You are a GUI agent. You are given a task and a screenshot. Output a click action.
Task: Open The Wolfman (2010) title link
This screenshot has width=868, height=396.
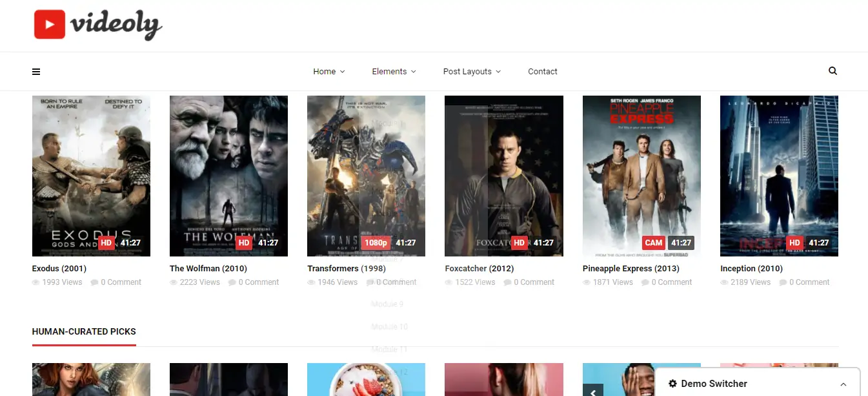click(x=208, y=269)
